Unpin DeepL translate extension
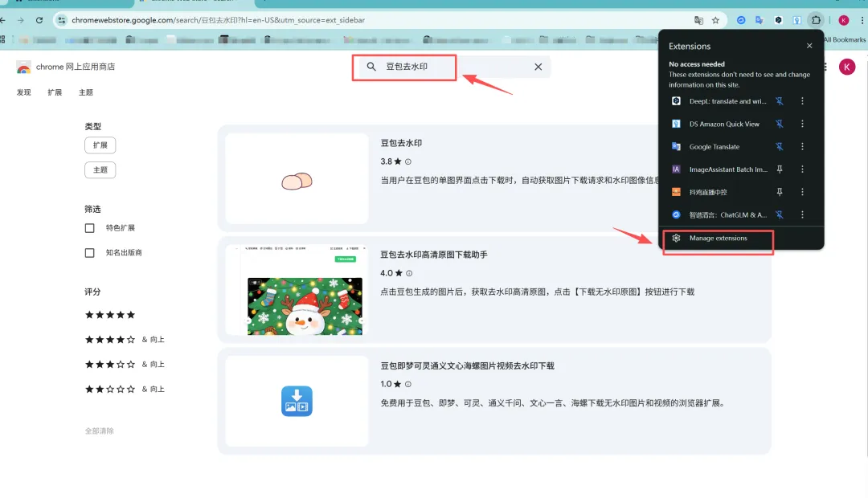This screenshot has width=868, height=498. click(780, 101)
